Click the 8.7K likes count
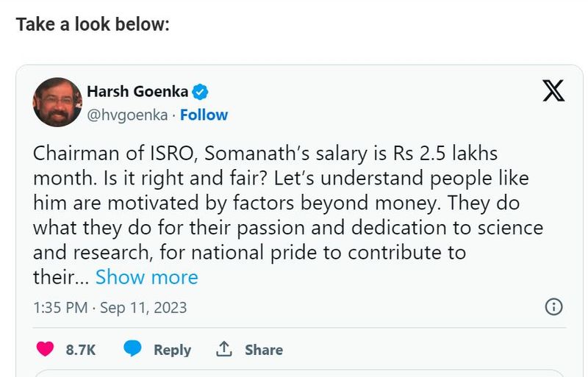 point(81,350)
